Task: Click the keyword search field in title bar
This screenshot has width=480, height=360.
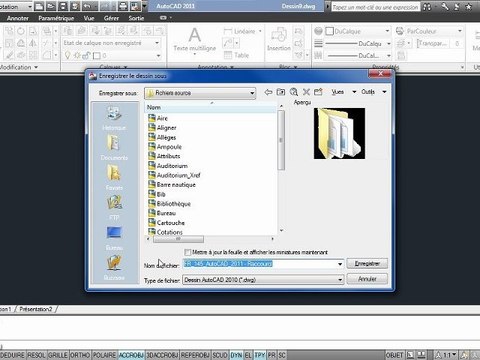Action: click(375, 7)
